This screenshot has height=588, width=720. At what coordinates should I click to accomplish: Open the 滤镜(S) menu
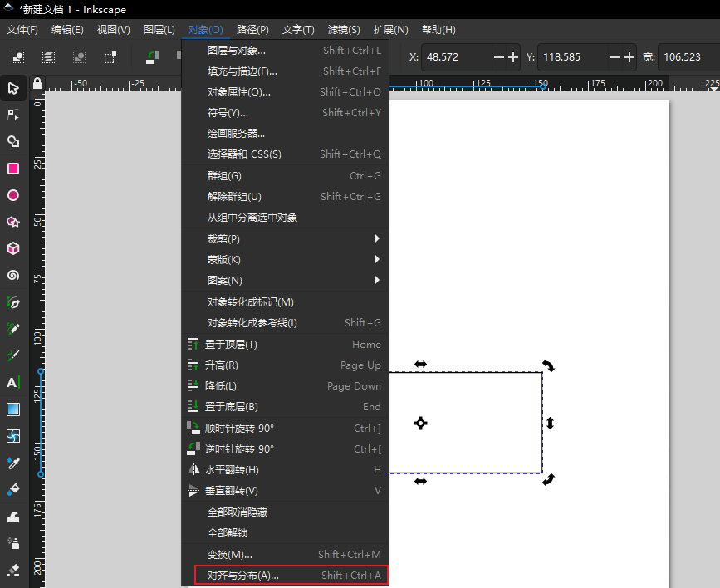(344, 30)
